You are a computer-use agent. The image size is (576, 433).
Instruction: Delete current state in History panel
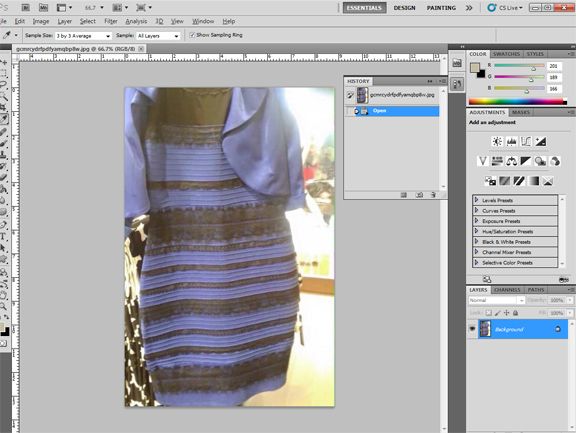click(x=433, y=195)
